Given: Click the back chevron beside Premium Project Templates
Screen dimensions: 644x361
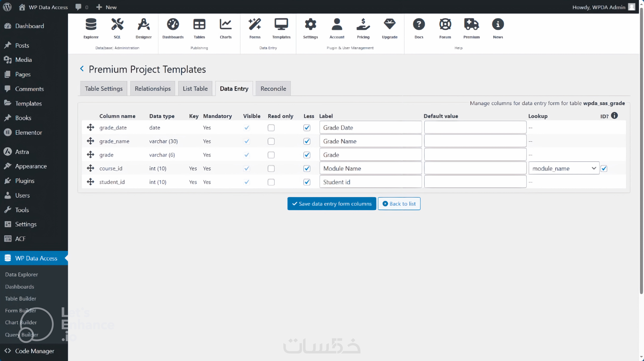Looking at the screenshot, I should click(x=82, y=69).
